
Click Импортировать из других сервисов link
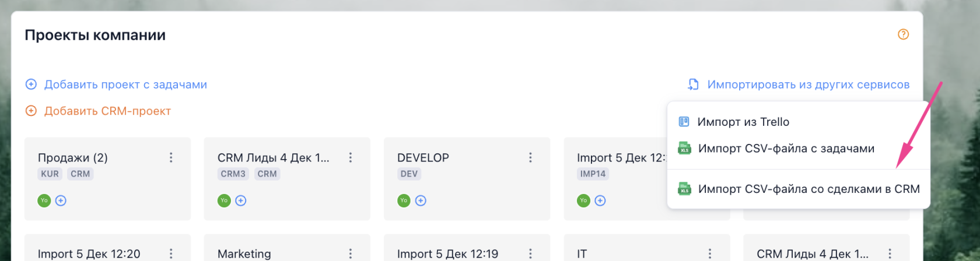(x=808, y=84)
